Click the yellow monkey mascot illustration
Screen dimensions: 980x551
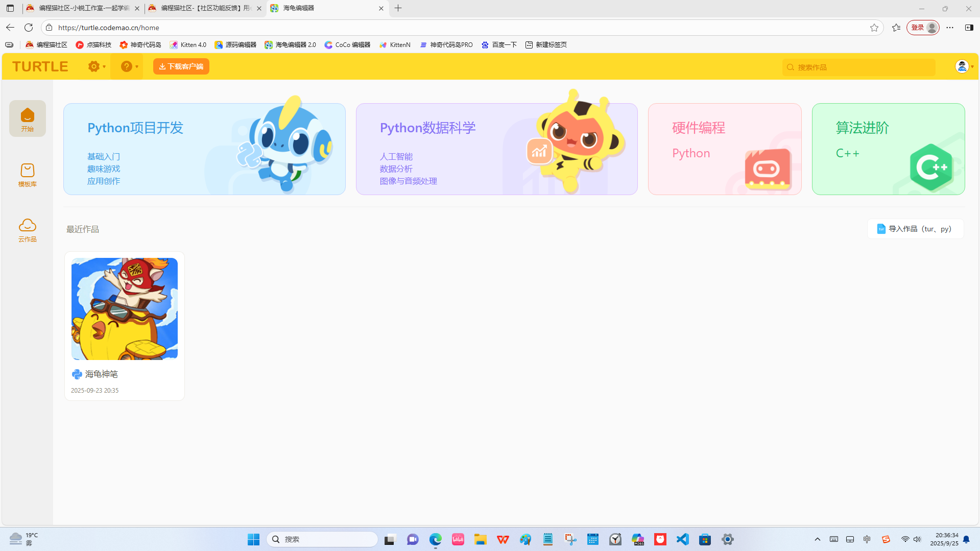(x=576, y=141)
